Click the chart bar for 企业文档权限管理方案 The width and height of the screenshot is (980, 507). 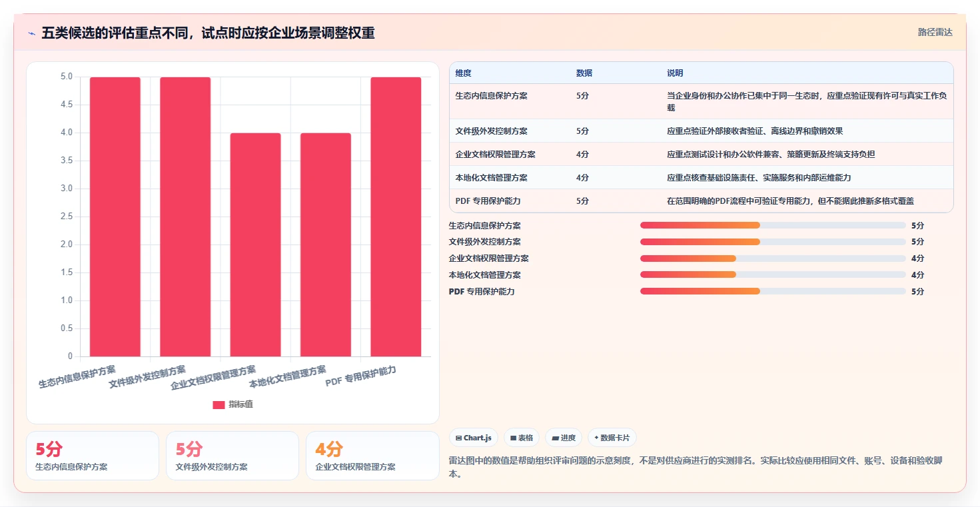[x=256, y=245]
